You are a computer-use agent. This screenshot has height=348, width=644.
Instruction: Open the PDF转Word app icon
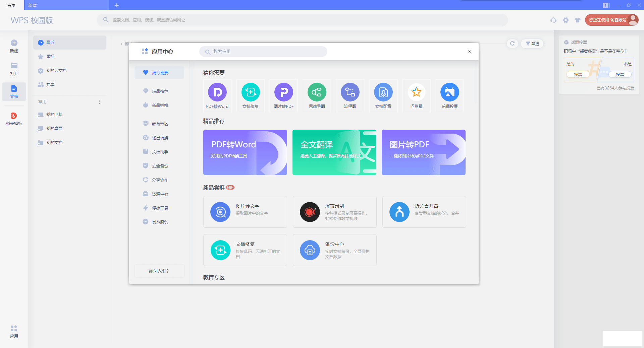(x=217, y=95)
